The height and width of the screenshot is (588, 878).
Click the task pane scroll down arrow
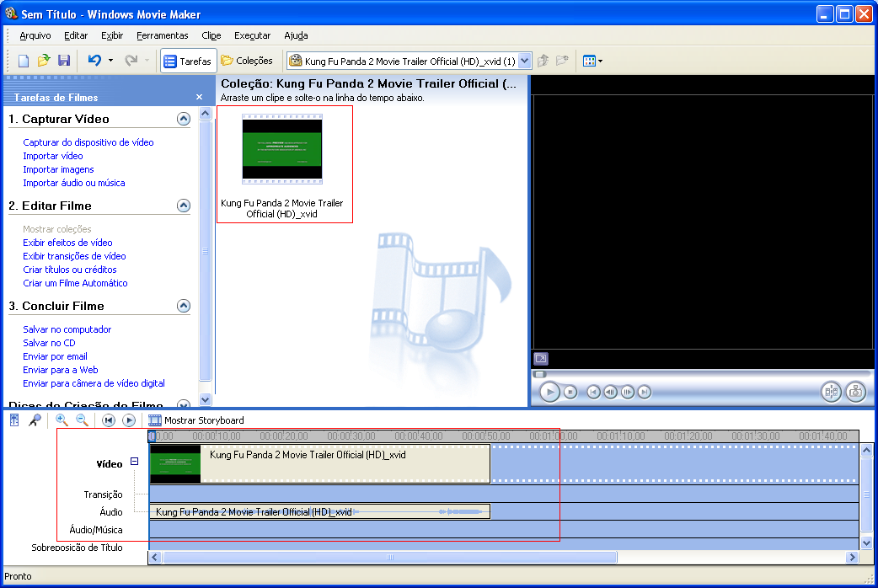(205, 399)
